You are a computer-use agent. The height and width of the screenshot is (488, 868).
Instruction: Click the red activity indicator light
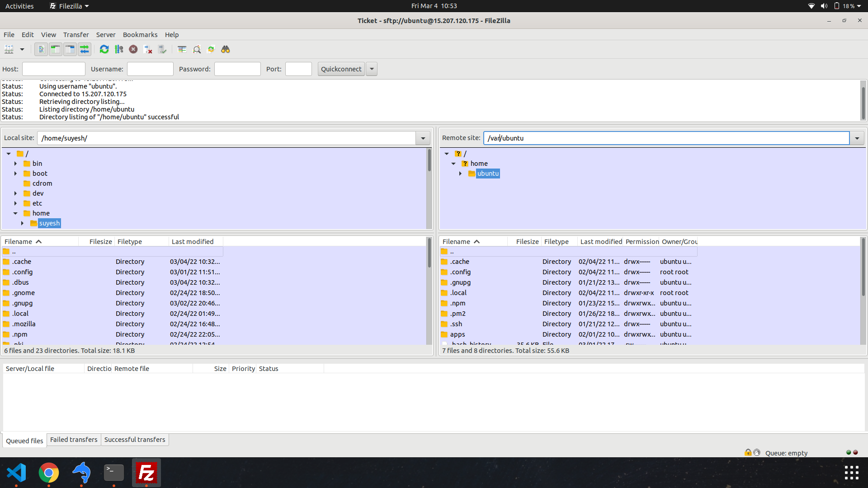tap(855, 452)
